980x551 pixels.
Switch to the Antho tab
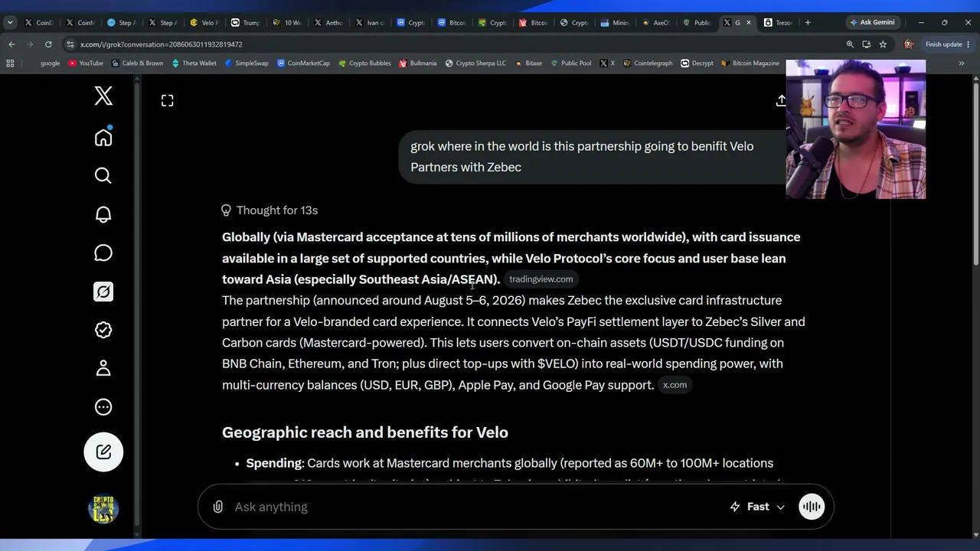(328, 23)
